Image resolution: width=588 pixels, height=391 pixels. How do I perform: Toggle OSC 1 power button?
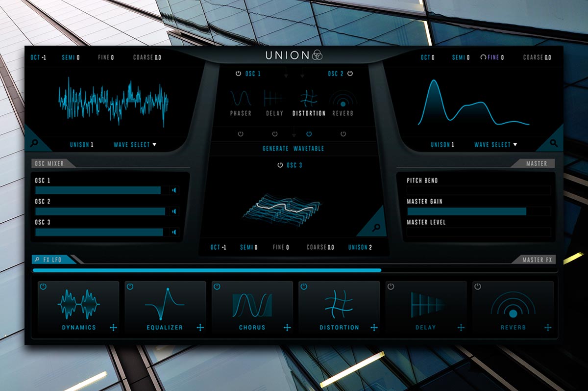click(x=238, y=74)
